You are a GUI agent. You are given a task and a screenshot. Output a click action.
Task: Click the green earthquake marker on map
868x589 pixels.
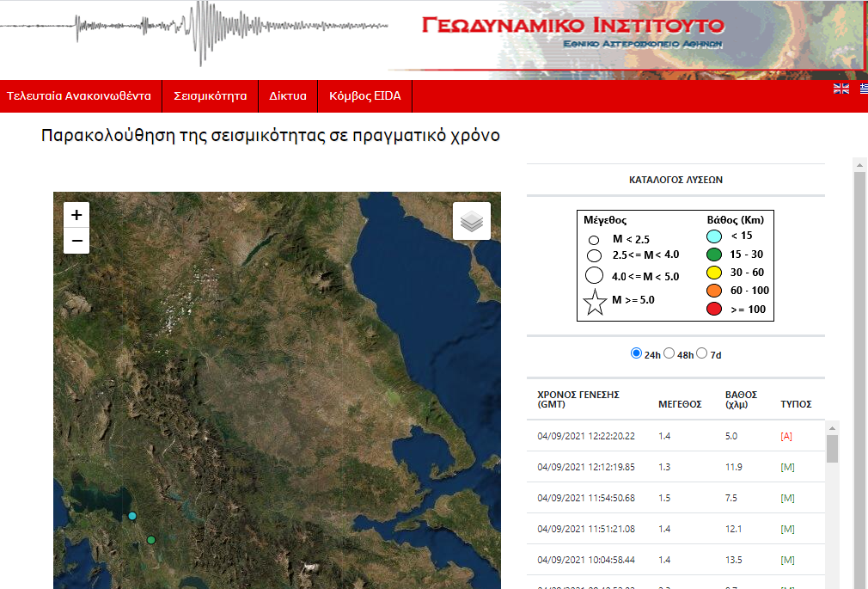coord(151,540)
